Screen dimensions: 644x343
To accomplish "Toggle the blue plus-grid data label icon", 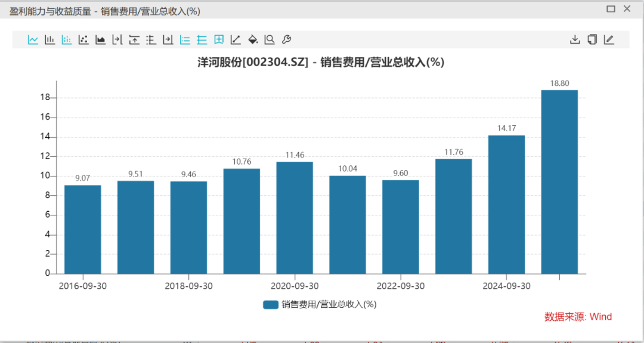I will 219,40.
